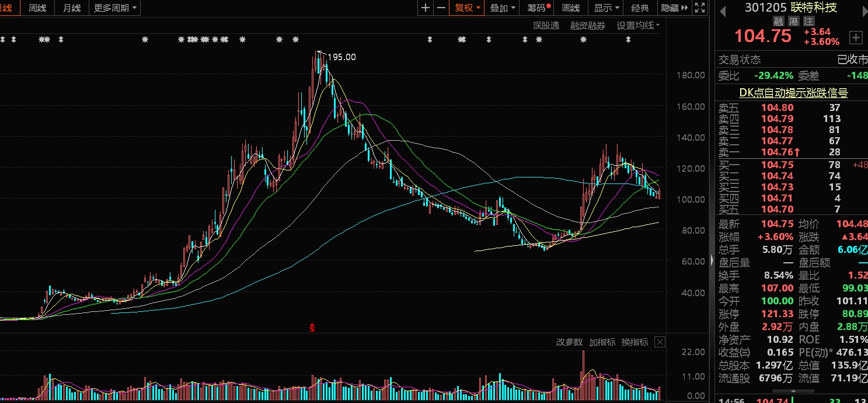Toggle 深股通 overlay on the chart
This screenshot has height=403, width=868.
tap(546, 26)
